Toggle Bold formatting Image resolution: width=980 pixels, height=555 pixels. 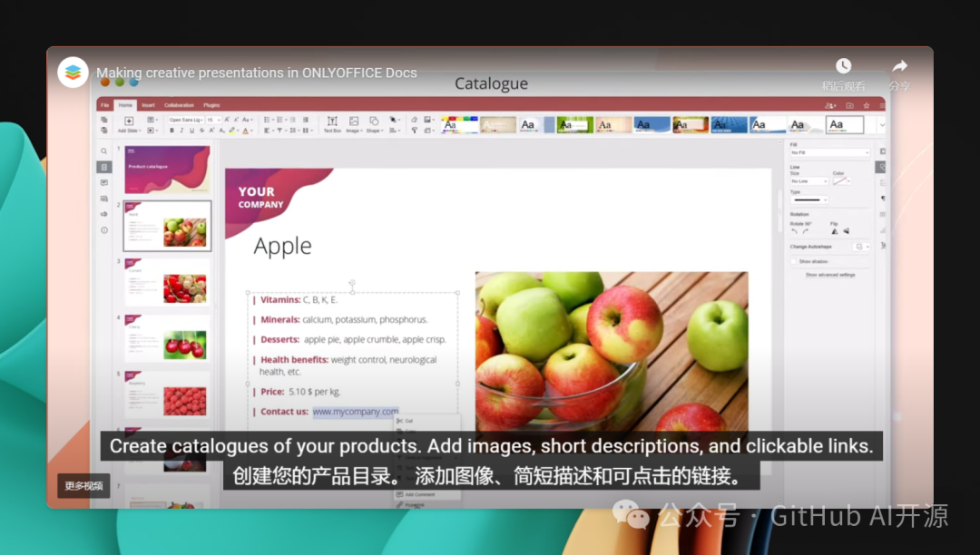[x=171, y=131]
